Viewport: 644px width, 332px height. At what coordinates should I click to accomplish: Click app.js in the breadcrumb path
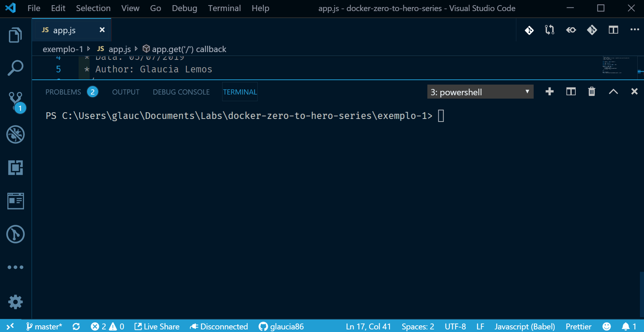[120, 49]
